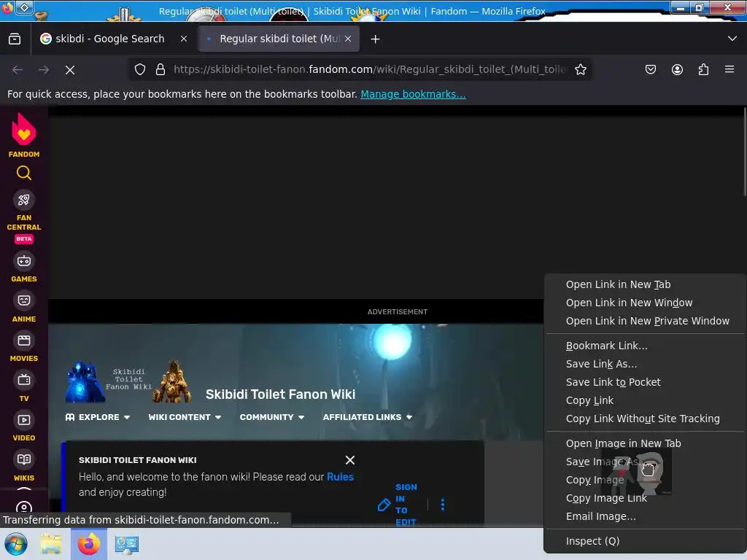Open Anime icon in Fandom sidebar
This screenshot has width=747, height=560.
pyautogui.click(x=24, y=300)
